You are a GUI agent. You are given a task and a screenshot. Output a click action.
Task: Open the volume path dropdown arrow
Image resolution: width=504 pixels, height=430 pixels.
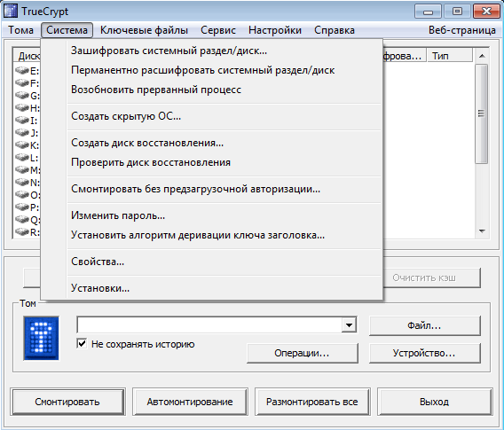click(349, 325)
